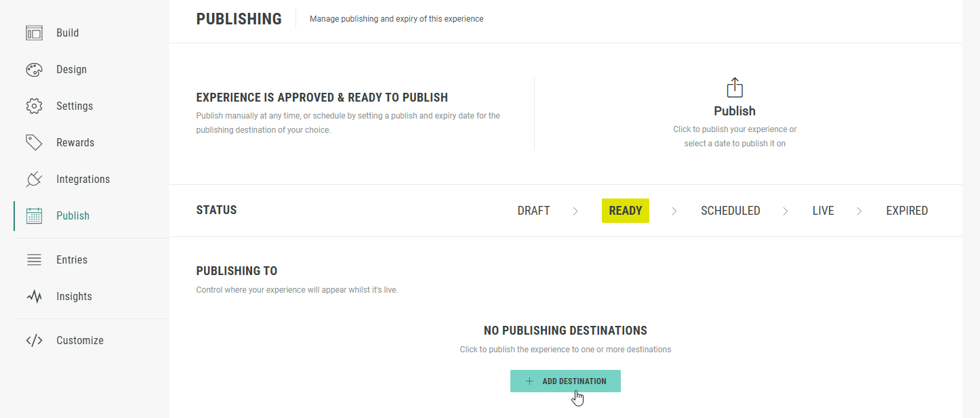The width and height of the screenshot is (980, 418).
Task: Select the SCHEDULED status step
Action: pos(730,211)
